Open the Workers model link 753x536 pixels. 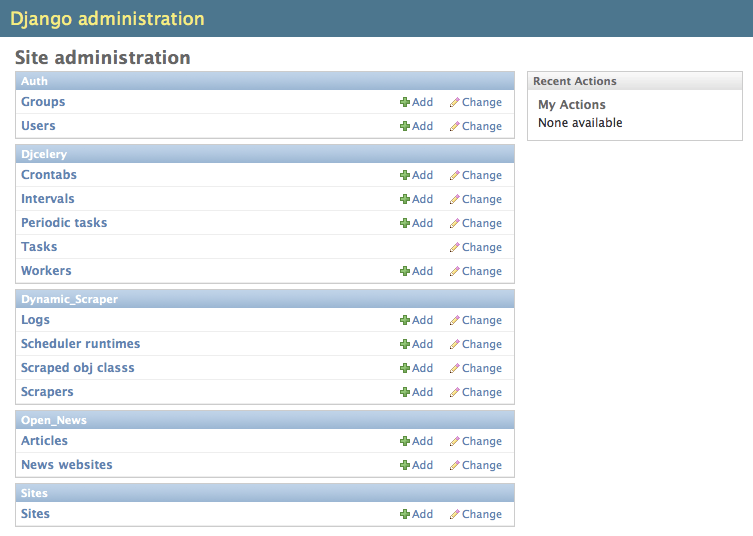(46, 271)
